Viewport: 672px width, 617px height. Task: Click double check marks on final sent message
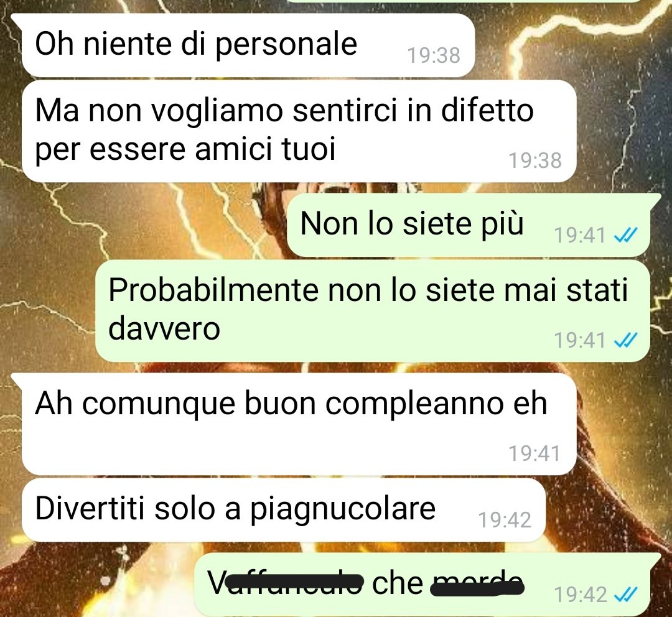(626, 594)
